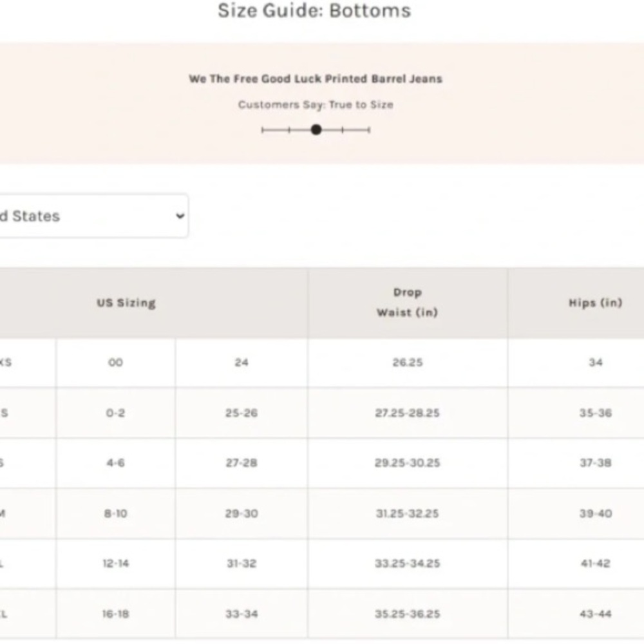The width and height of the screenshot is (644, 644).
Task: Click the 25-26 waist size cell
Action: [x=241, y=413]
